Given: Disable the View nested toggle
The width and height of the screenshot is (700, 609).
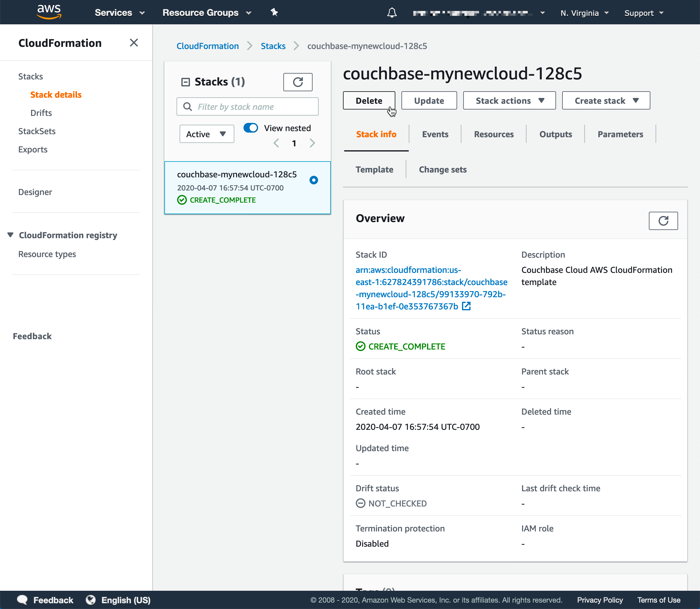Looking at the screenshot, I should pyautogui.click(x=250, y=128).
